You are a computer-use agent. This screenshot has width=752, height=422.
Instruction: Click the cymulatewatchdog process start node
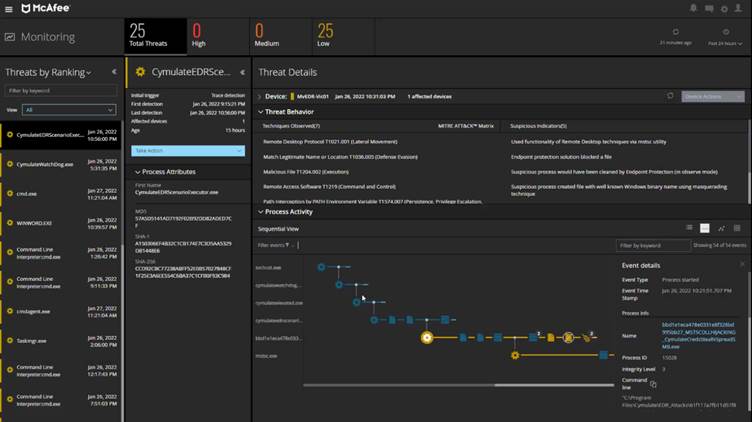pos(339,285)
